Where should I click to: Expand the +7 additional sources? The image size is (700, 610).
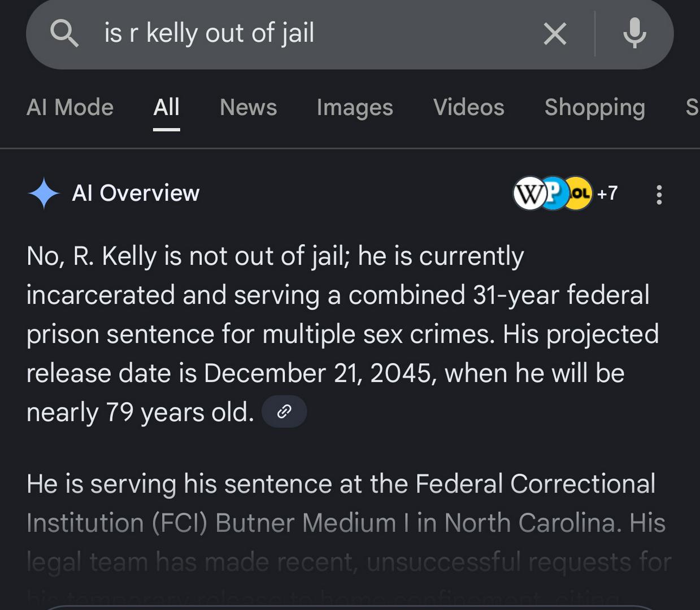click(607, 193)
